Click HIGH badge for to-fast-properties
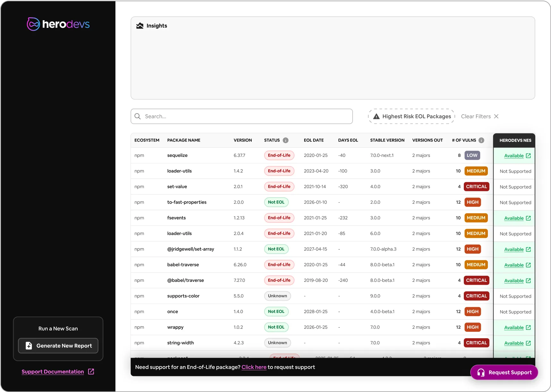 (x=472, y=202)
